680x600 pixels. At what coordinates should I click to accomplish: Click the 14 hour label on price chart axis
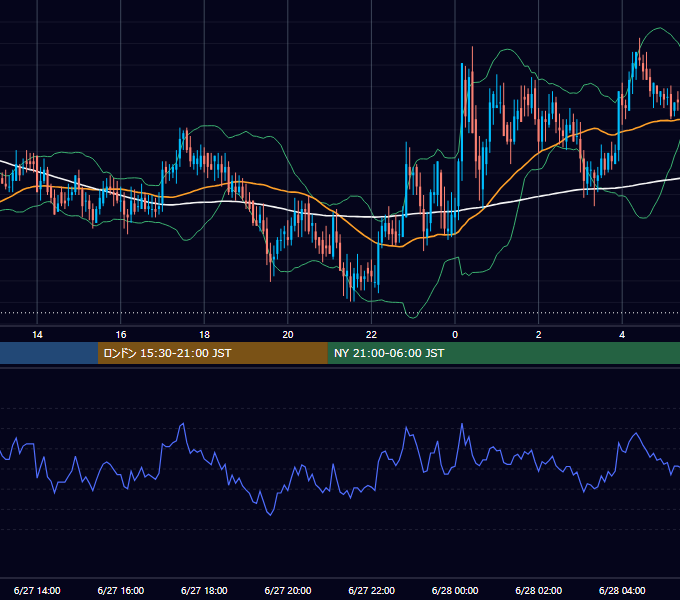click(37, 335)
